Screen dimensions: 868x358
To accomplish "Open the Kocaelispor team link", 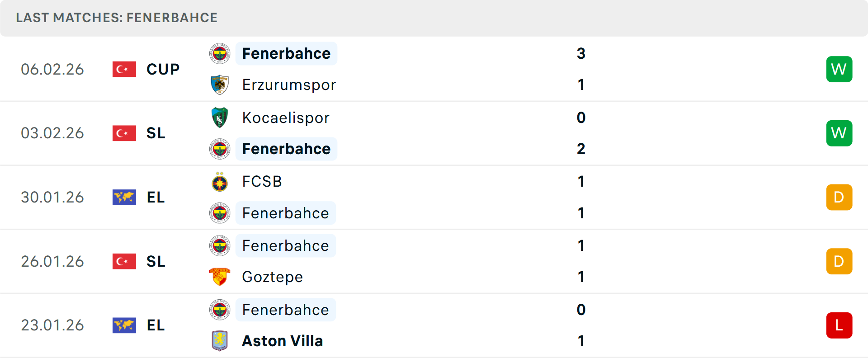I will pyautogui.click(x=286, y=118).
